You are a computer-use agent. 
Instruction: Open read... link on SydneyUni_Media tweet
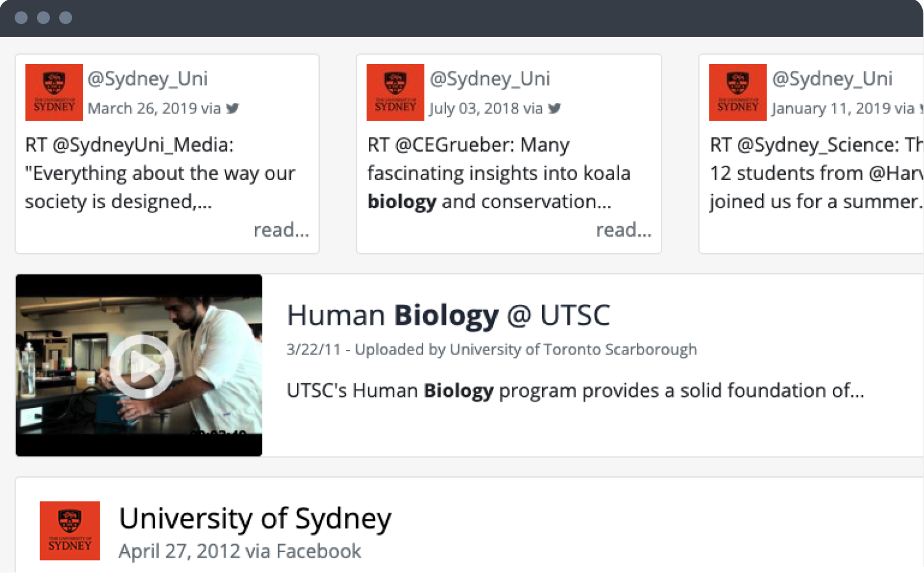point(282,230)
